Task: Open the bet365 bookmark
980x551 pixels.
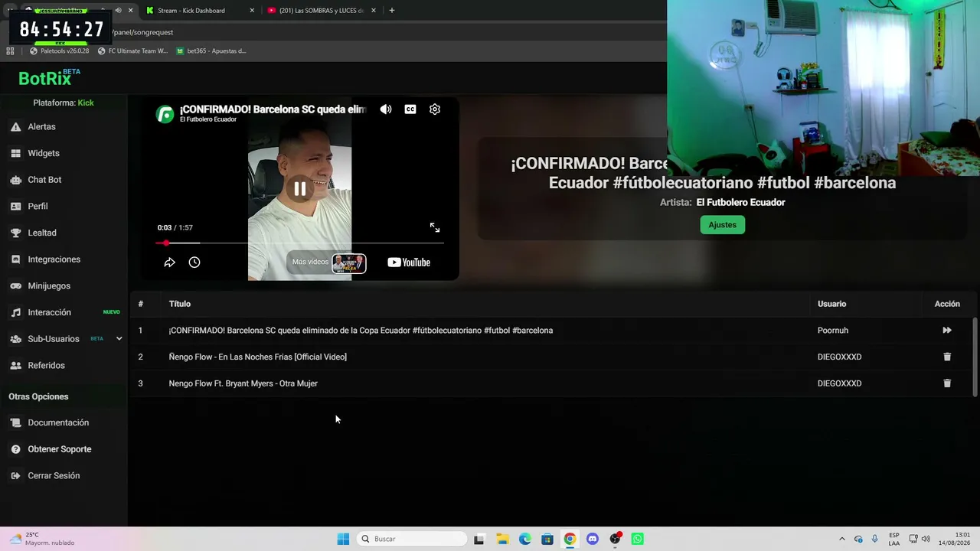Action: tap(211, 51)
